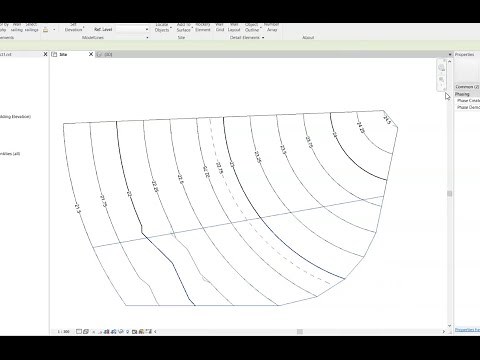Image resolution: width=480 pixels, height=360 pixels.
Task: Click the 23.25 contour label
Action: pos(258,157)
